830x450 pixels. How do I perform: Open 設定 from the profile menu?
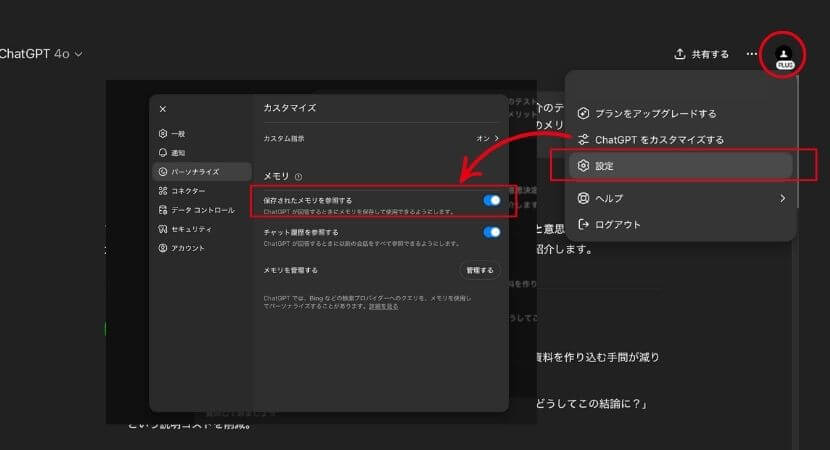[x=680, y=166]
